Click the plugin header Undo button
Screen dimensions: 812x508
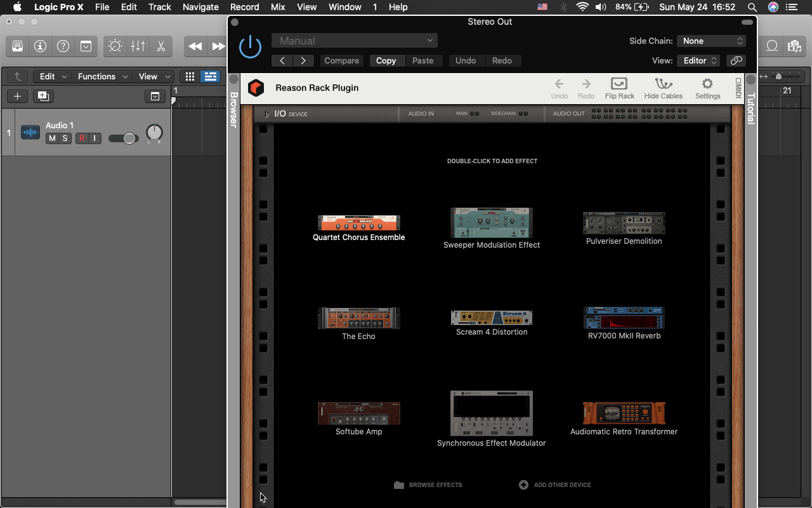point(466,61)
